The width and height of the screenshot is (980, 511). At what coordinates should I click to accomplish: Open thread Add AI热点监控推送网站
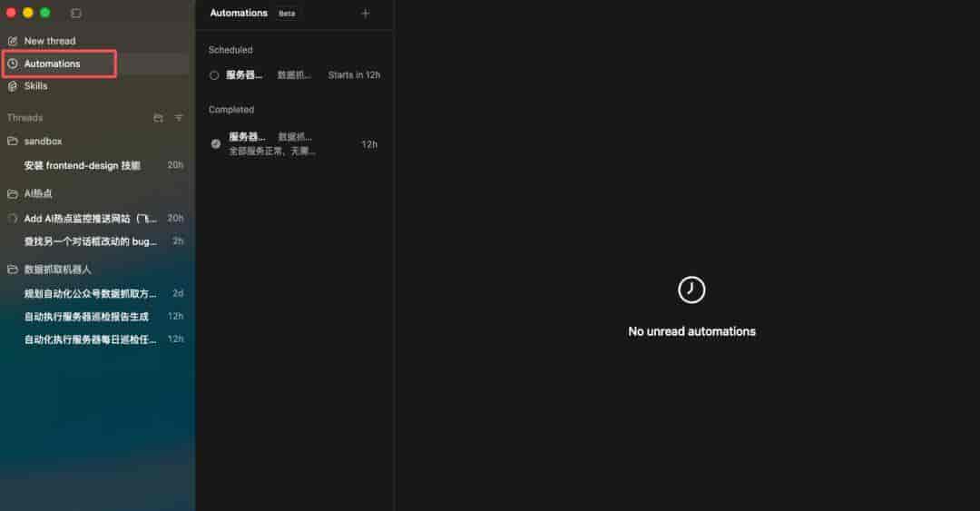[97, 218]
